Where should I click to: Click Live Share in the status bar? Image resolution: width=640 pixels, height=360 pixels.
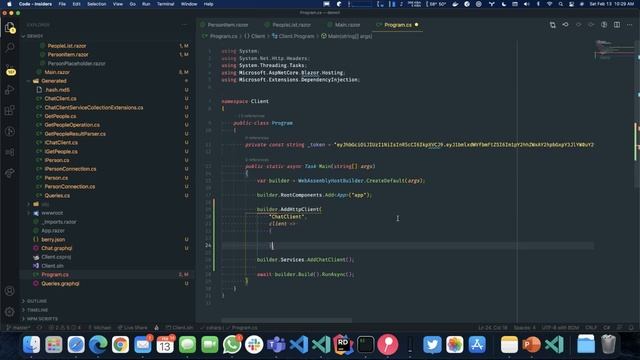132,328
